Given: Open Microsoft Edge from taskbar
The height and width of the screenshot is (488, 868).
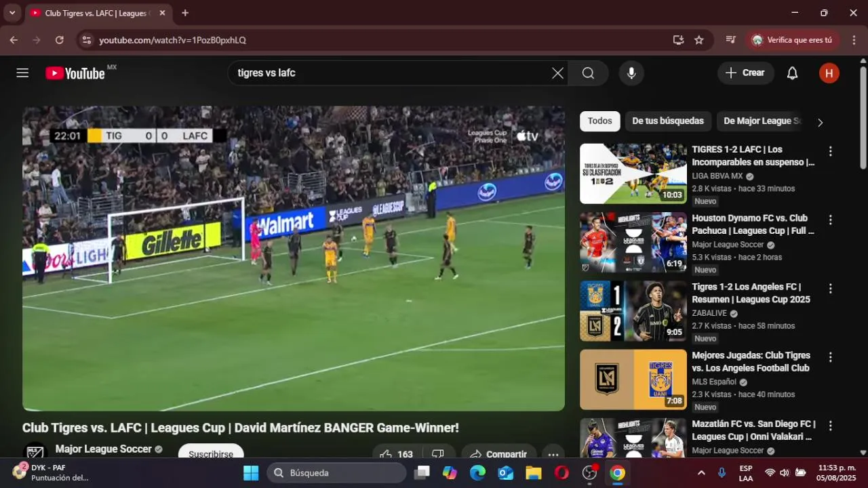Looking at the screenshot, I should coord(478,473).
